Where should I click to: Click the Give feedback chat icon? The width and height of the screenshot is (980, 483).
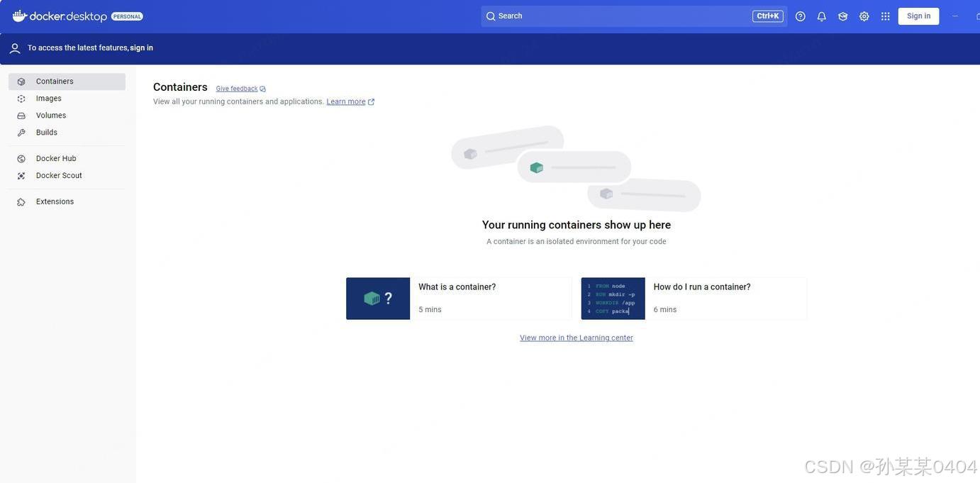click(x=263, y=89)
